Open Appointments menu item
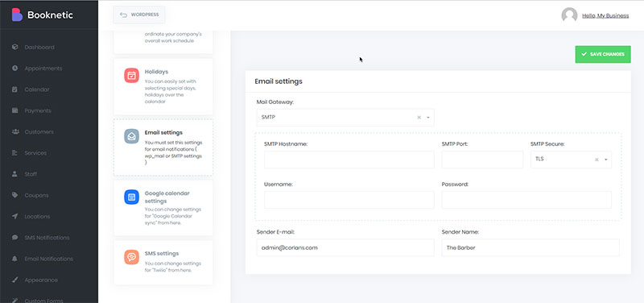Screen dimensions: 644x303 43,68
